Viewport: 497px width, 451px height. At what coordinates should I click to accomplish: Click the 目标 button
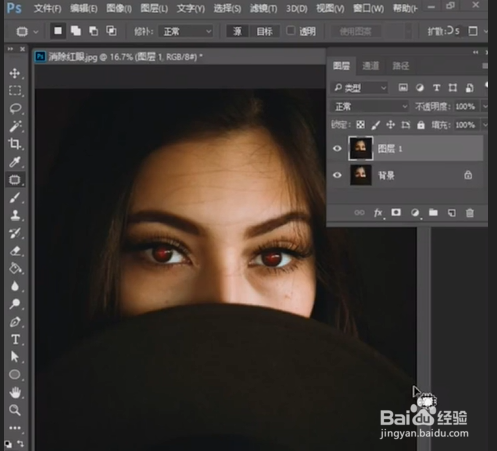[264, 32]
